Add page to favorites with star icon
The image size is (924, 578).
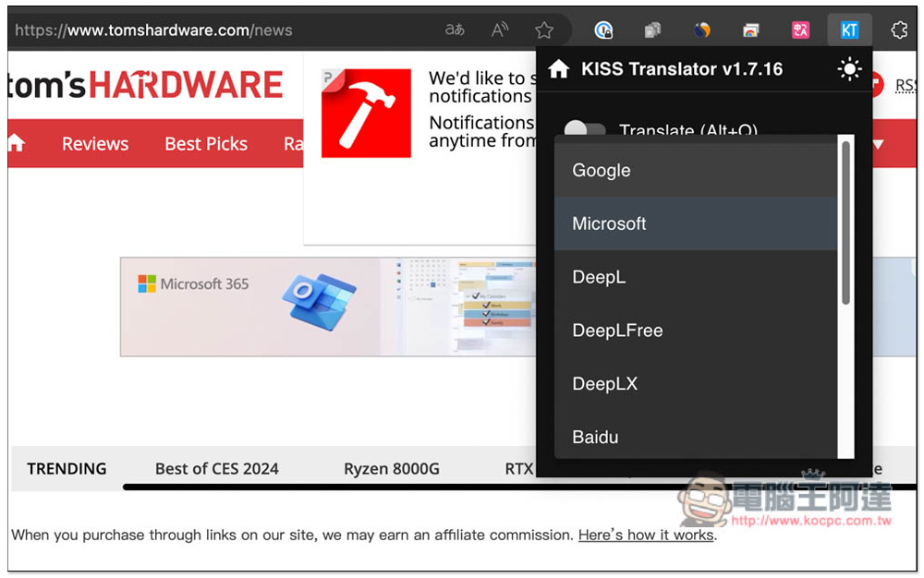pos(544,30)
